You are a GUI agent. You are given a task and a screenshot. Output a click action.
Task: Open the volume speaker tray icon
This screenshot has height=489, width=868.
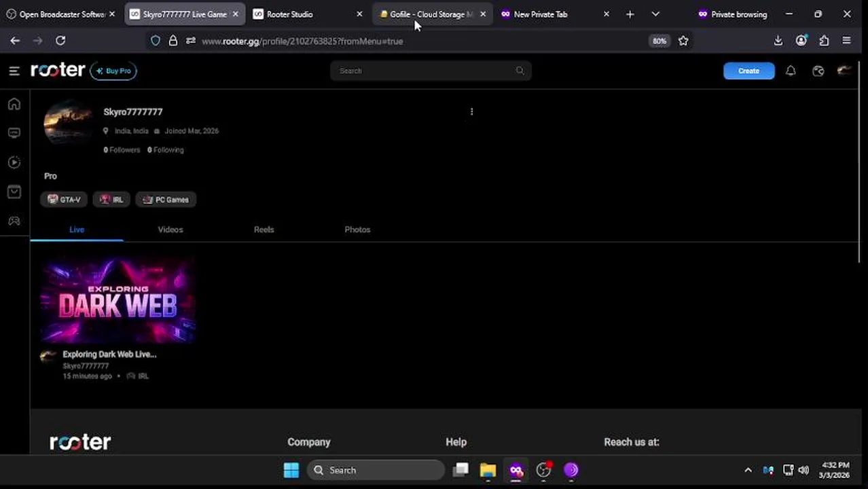click(x=803, y=470)
